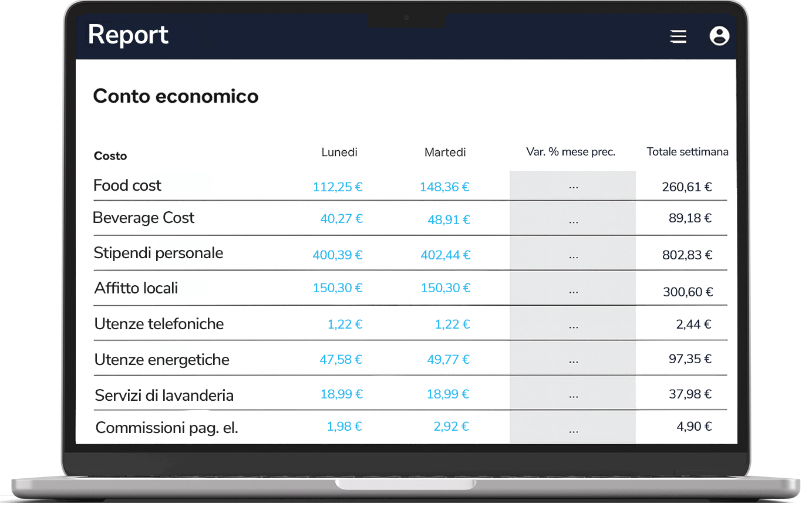Screen dimensions: 812x507
Task: Select the Utenze telefoniche Tuesday value 1,22 €
Action: 452,323
